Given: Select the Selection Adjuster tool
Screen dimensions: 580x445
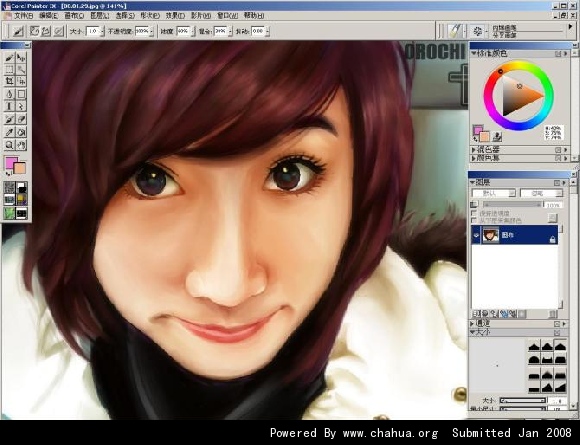Looking at the screenshot, I should click(21, 81).
